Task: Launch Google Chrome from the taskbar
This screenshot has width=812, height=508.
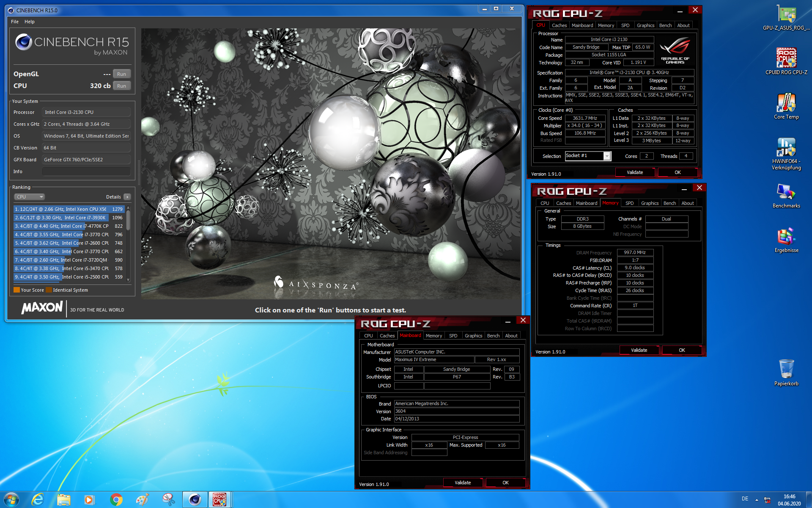Action: click(116, 500)
